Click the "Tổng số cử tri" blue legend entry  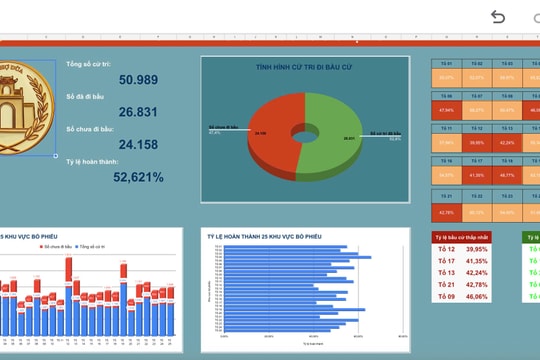tap(90, 247)
